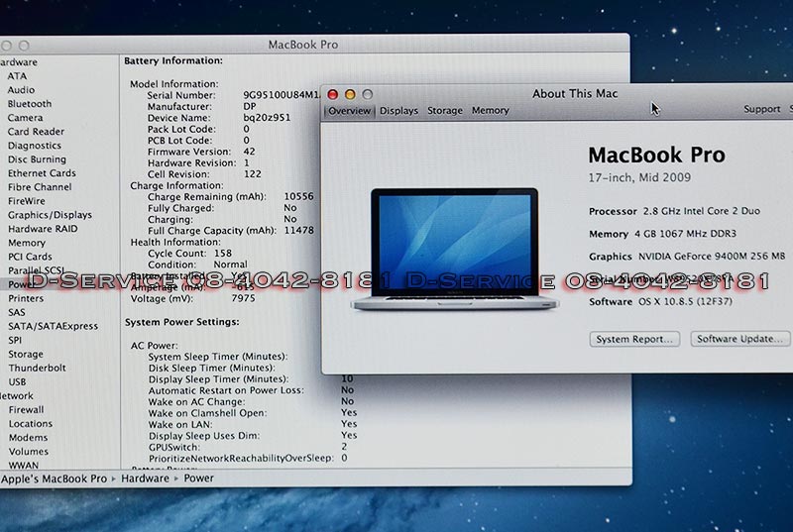Viewport: 793px width, 532px height.
Task: Select ATA in the sidebar
Action: pos(17,75)
